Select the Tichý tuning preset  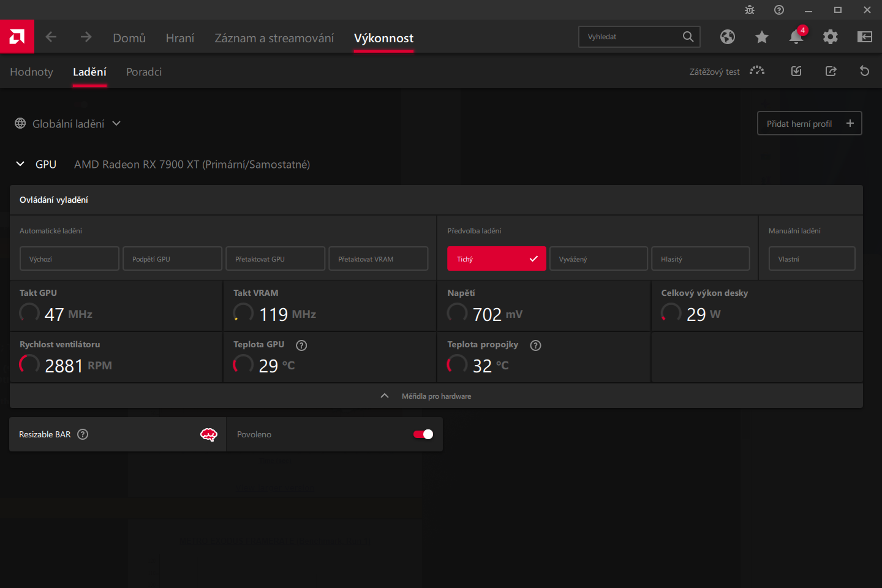[x=496, y=258]
